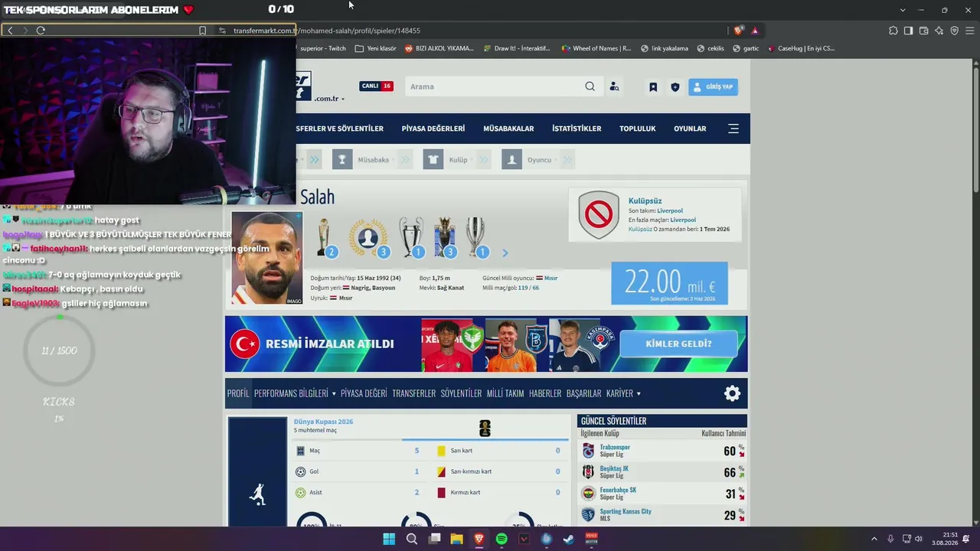Viewport: 980px width, 551px height.
Task: Open MÜSABAKALAR main menu
Action: pos(508,129)
